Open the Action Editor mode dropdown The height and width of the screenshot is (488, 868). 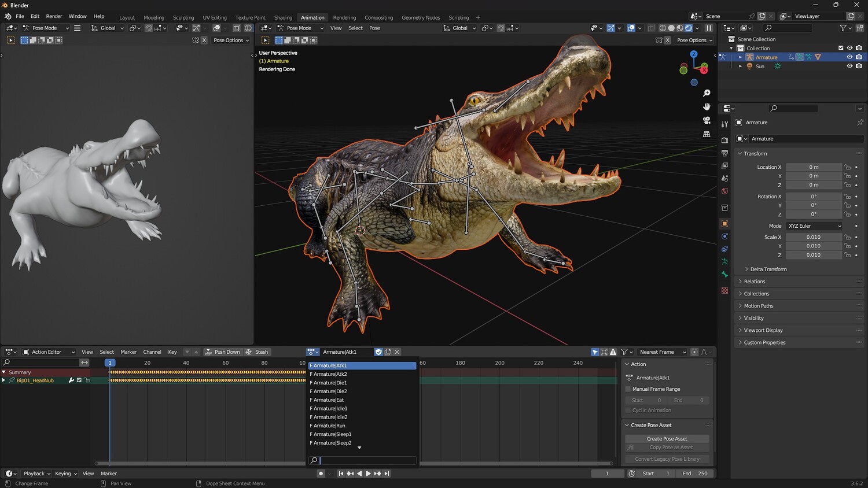[49, 352]
